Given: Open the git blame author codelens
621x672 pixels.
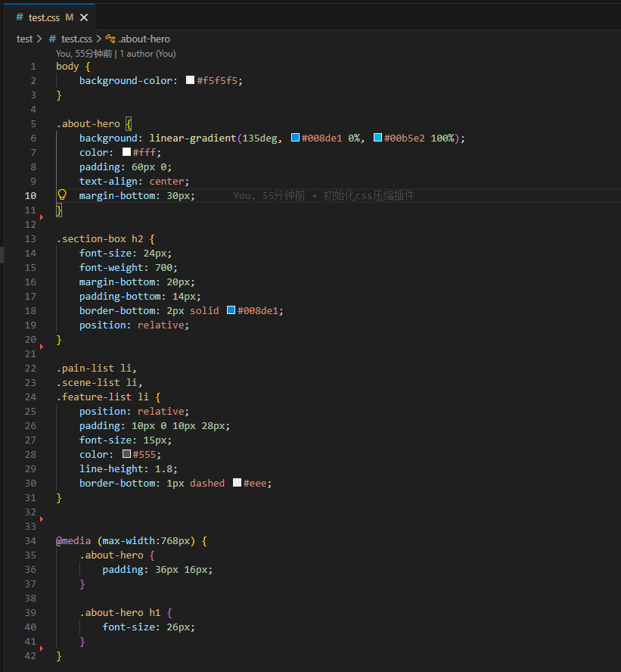Looking at the screenshot, I should click(x=116, y=54).
